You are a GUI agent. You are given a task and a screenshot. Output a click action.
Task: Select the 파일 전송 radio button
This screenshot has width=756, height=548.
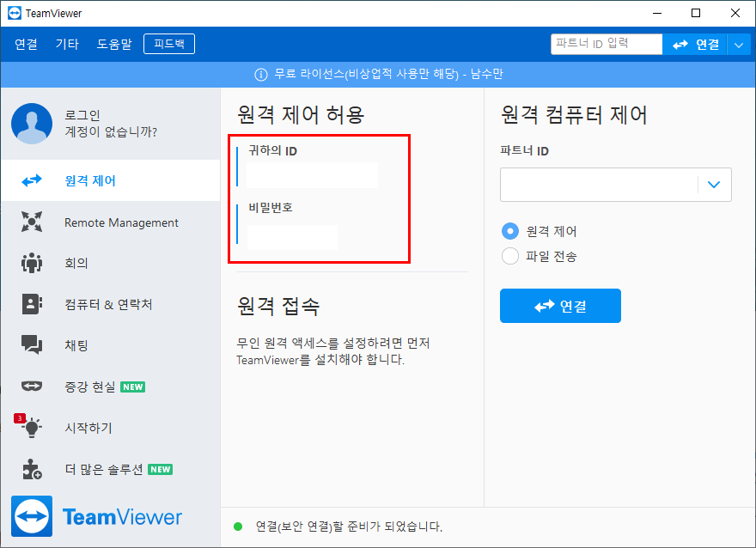click(510, 256)
